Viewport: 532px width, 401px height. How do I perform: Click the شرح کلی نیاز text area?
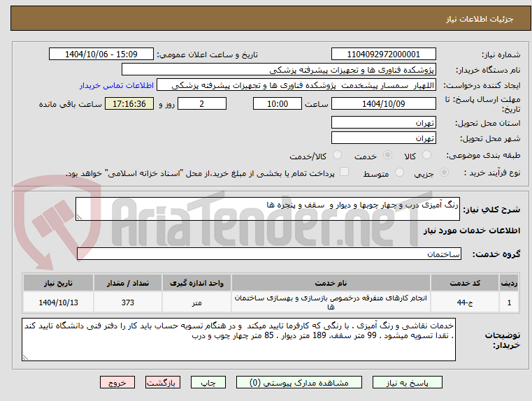pos(268,209)
